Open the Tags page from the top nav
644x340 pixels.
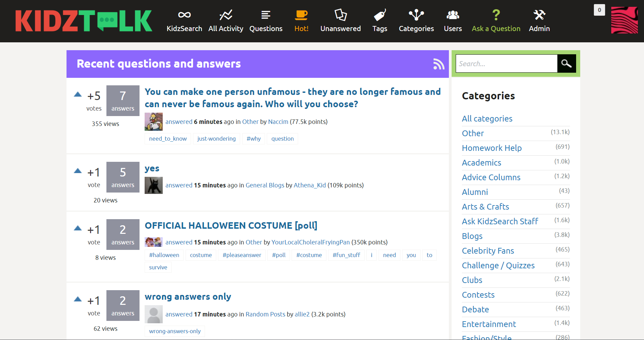[x=380, y=21]
